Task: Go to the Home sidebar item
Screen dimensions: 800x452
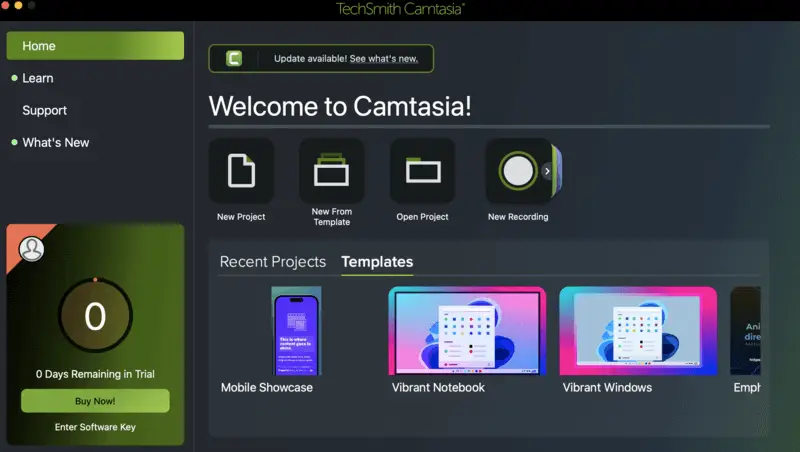Action: 95,45
